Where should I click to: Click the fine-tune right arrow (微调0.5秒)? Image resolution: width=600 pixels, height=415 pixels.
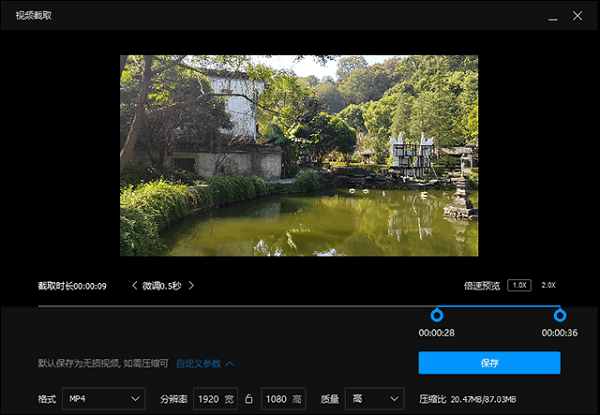coord(191,286)
